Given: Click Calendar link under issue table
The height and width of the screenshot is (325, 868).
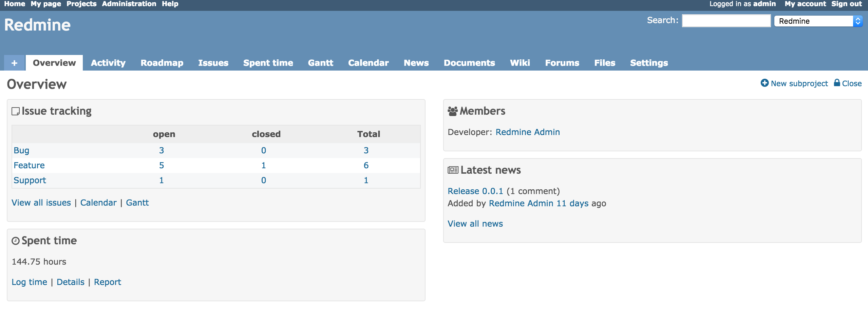Looking at the screenshot, I should point(98,203).
